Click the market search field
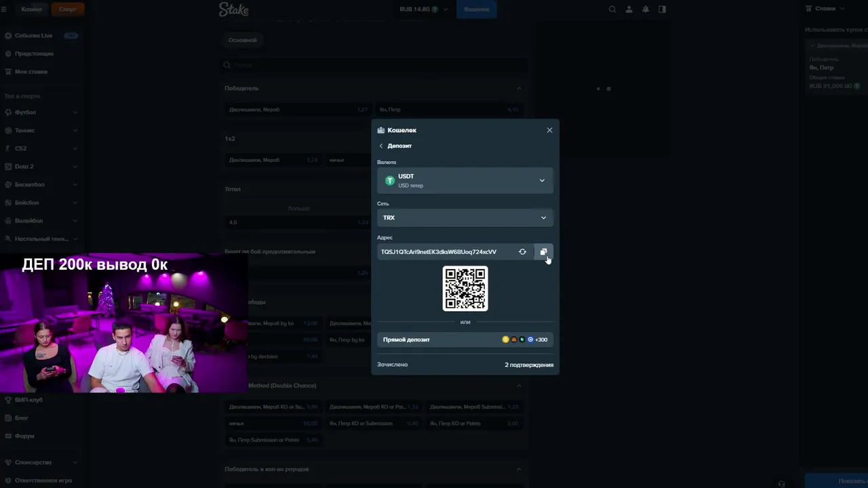The height and width of the screenshot is (488, 868). tap(375, 65)
